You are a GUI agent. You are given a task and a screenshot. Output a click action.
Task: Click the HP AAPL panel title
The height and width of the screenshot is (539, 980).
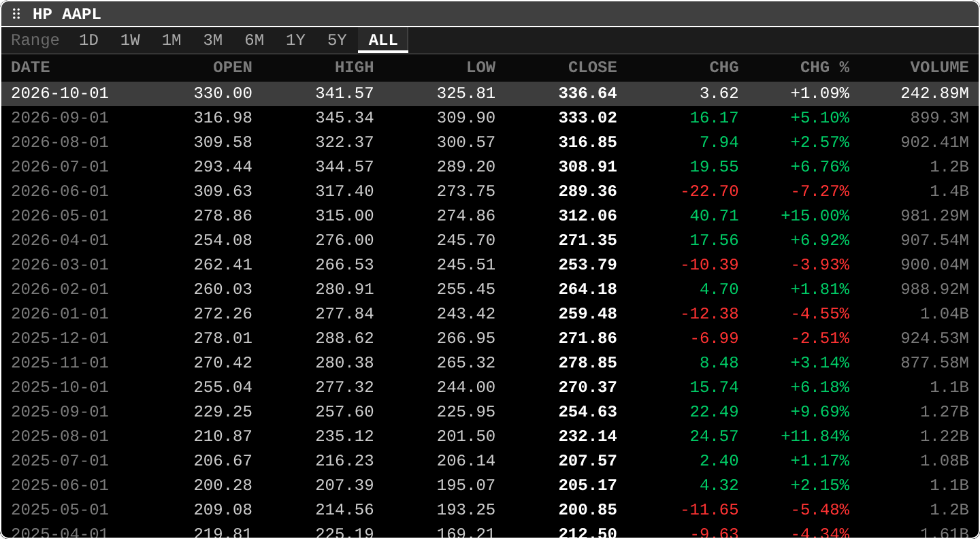click(x=67, y=14)
